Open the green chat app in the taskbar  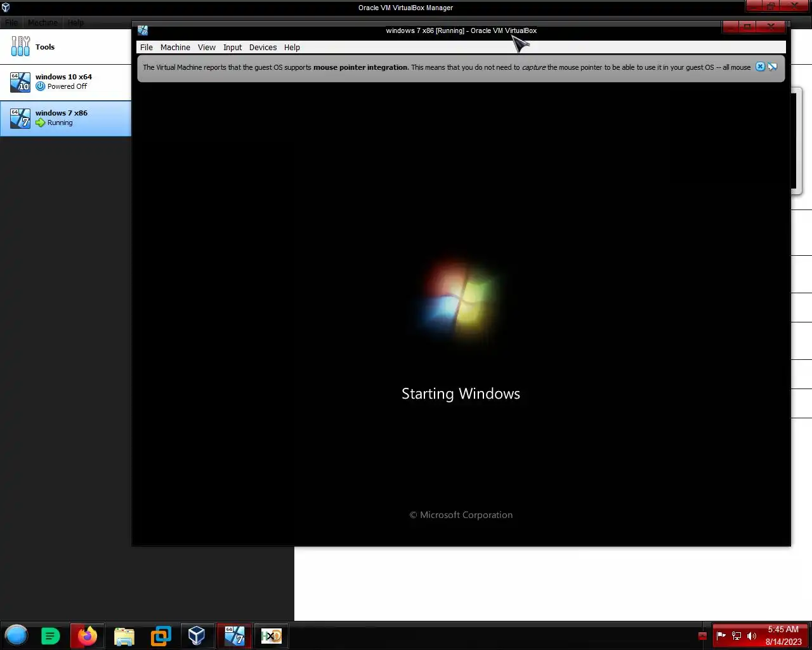click(50, 635)
